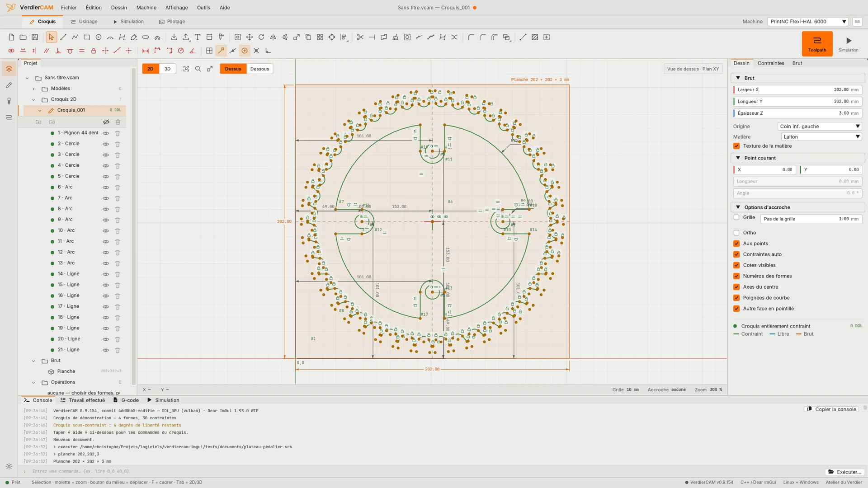This screenshot has width=868, height=488.
Task: Switch to the Contraintes panel tab
Action: coord(771,63)
